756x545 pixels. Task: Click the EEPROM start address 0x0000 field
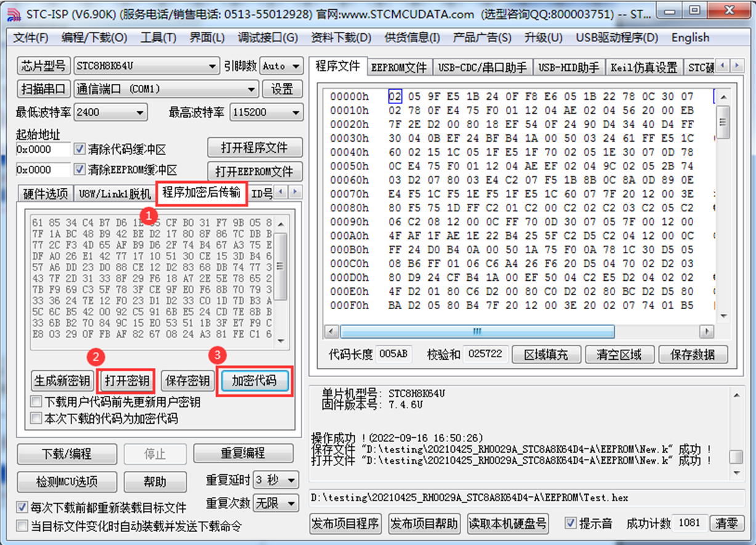(x=42, y=170)
